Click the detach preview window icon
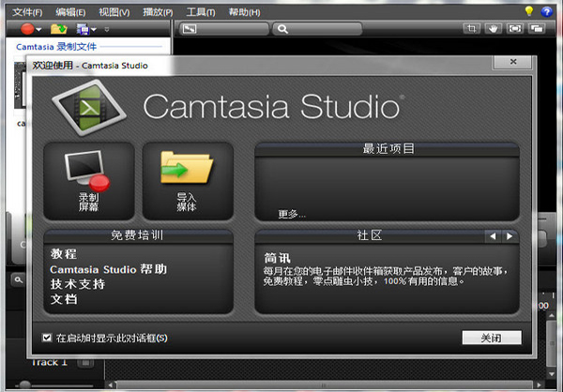The width and height of the screenshot is (563, 392). [x=537, y=28]
